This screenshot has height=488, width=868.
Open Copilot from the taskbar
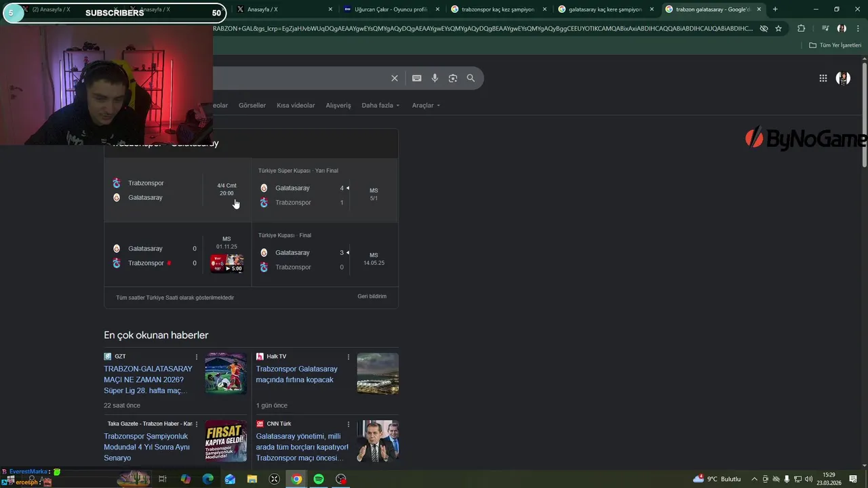click(186, 479)
